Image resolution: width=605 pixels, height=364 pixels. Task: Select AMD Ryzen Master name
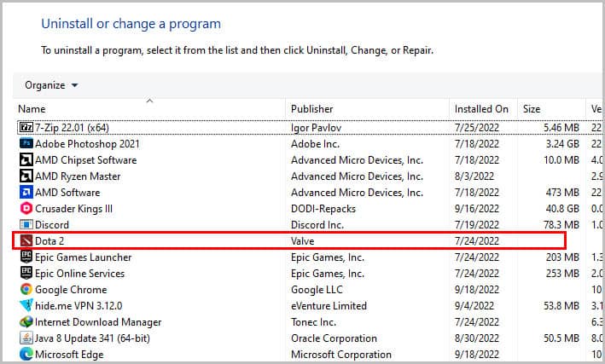tap(78, 176)
